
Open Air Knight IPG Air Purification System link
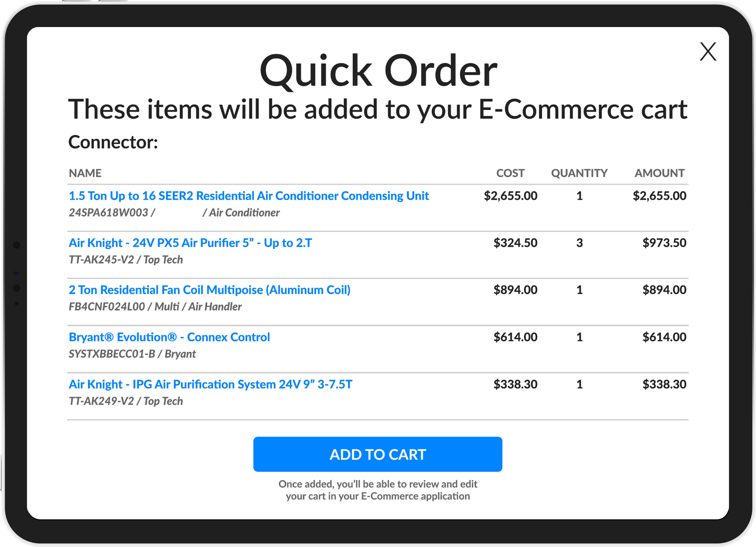pos(210,384)
